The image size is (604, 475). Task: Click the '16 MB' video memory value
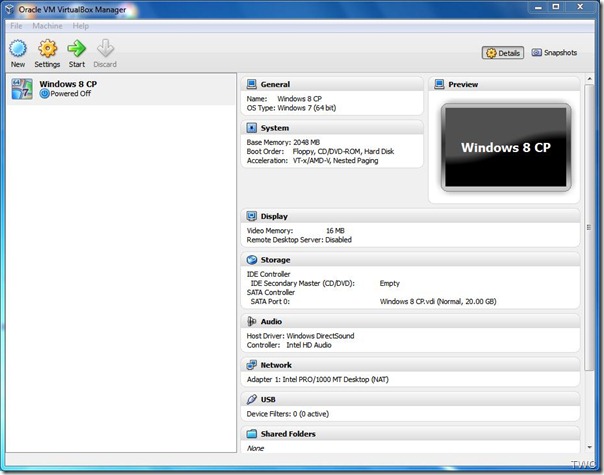(x=335, y=231)
